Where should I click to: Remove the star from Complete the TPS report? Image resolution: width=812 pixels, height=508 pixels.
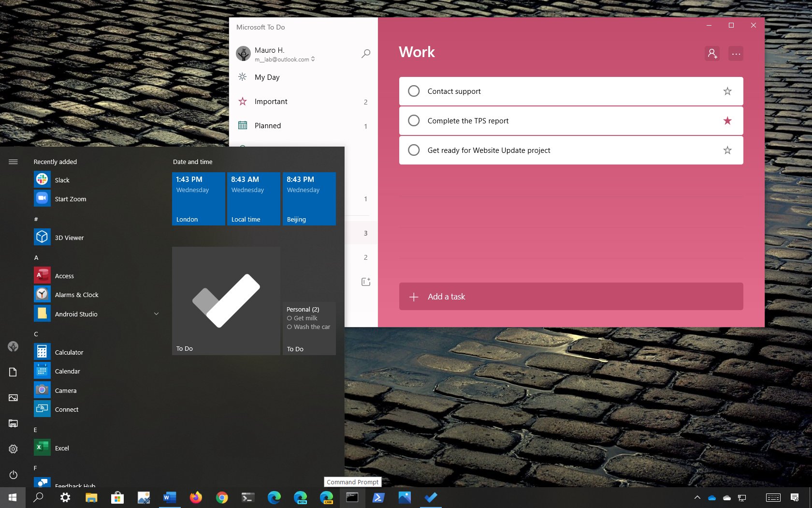tap(727, 121)
